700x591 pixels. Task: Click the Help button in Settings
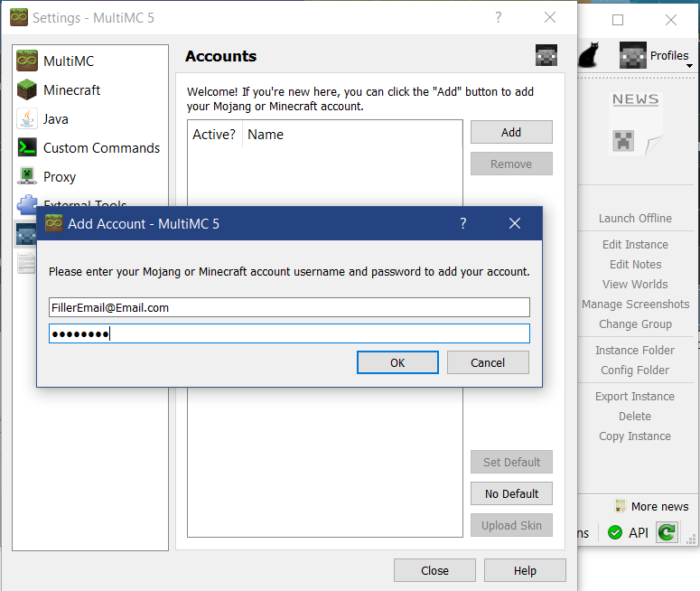tap(525, 570)
